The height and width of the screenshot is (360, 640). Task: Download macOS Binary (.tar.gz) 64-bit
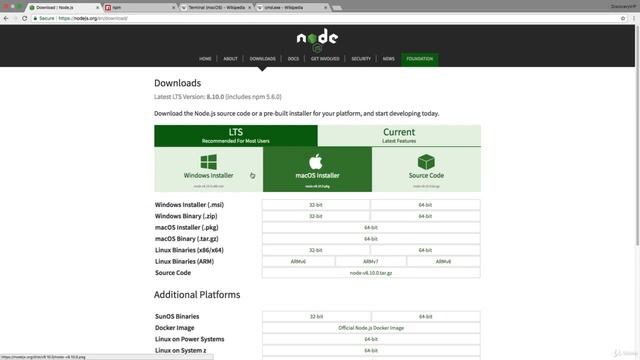click(x=371, y=239)
